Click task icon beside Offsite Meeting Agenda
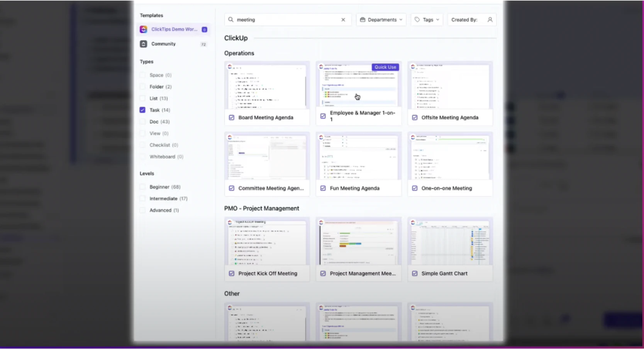 coord(415,118)
